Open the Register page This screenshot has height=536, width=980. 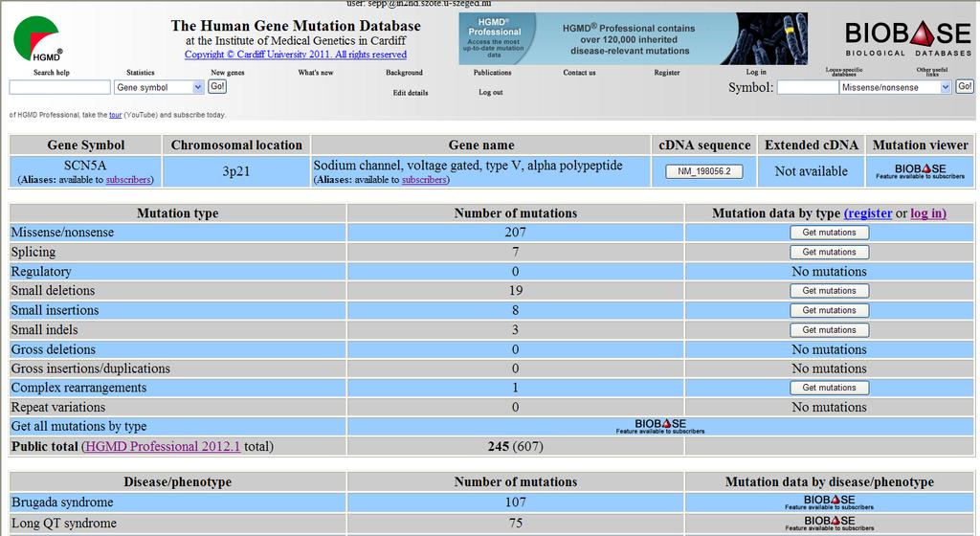coord(667,73)
